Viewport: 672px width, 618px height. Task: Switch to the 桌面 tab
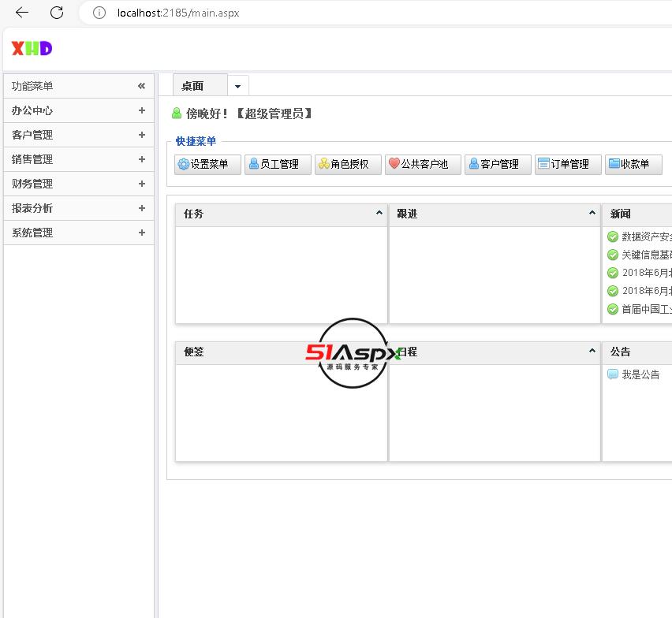pos(193,86)
